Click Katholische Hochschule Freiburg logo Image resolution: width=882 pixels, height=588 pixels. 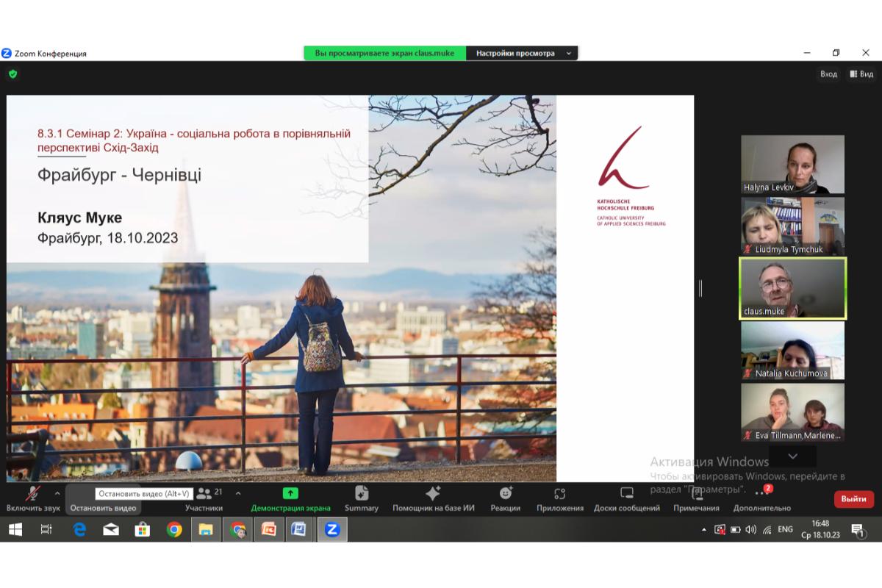(x=631, y=176)
